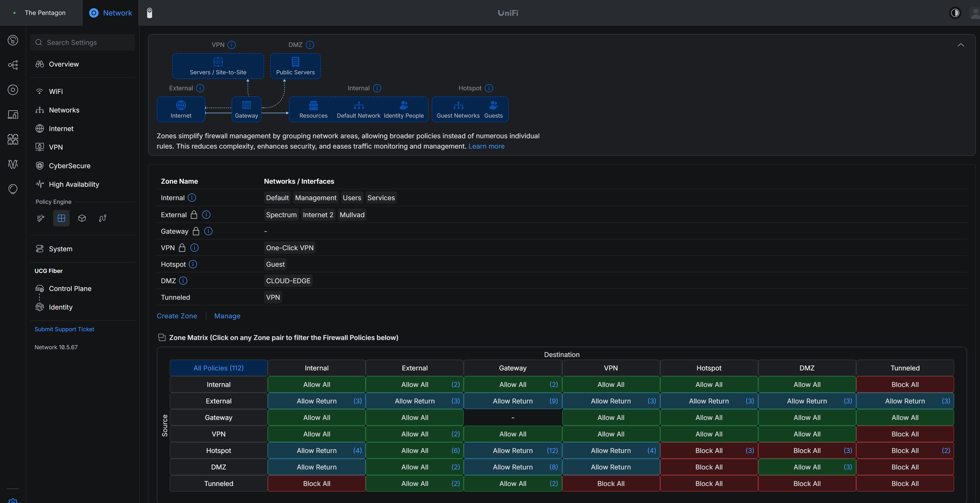Filter External to Gateway Allow Return (9)

coord(513,401)
